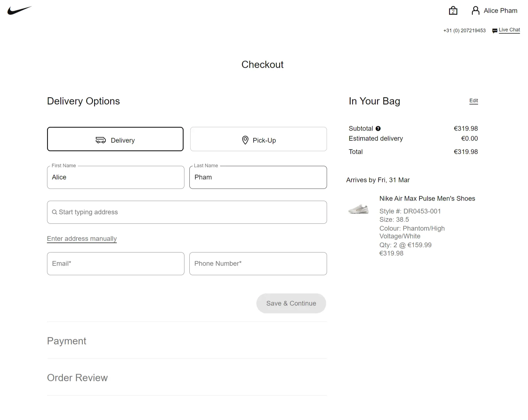Click Size: 38.5 text

pos(394,219)
